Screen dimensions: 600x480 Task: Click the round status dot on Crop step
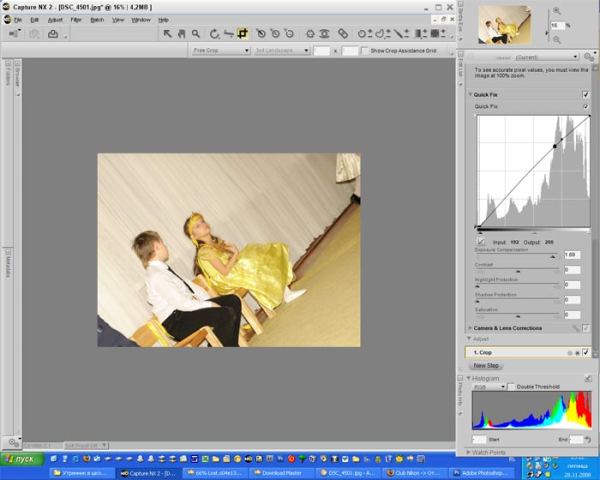(570, 353)
